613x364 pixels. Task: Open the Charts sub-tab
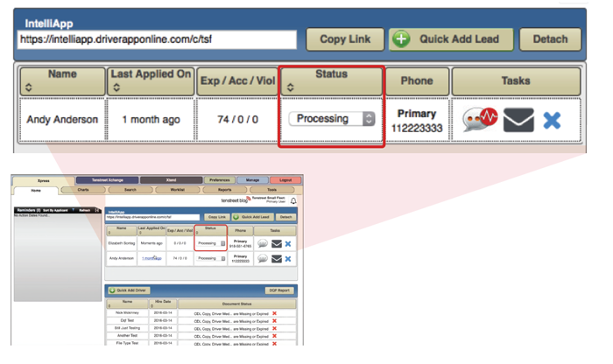pos(83,190)
